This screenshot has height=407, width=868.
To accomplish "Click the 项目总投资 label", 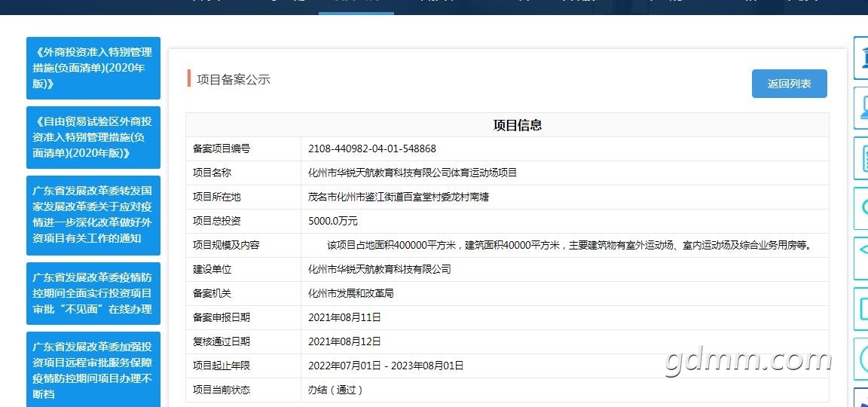I will (216, 221).
